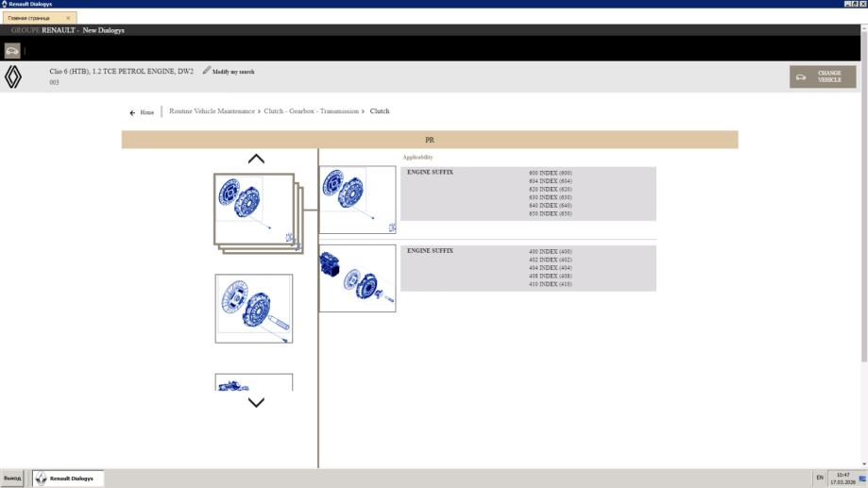Open the Renault Dialogys taskbar item
Screen dimensions: 868x488
(x=68, y=478)
